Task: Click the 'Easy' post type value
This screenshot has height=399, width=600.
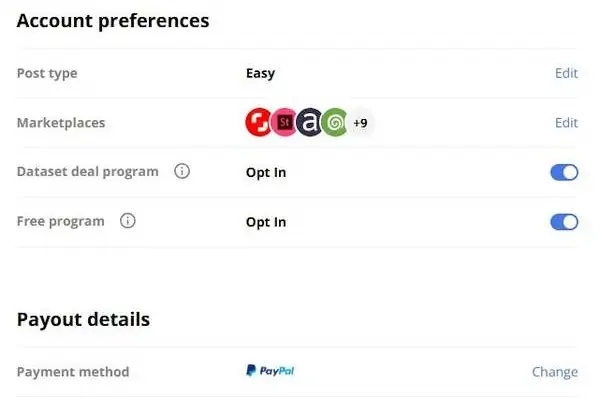Action: click(261, 73)
